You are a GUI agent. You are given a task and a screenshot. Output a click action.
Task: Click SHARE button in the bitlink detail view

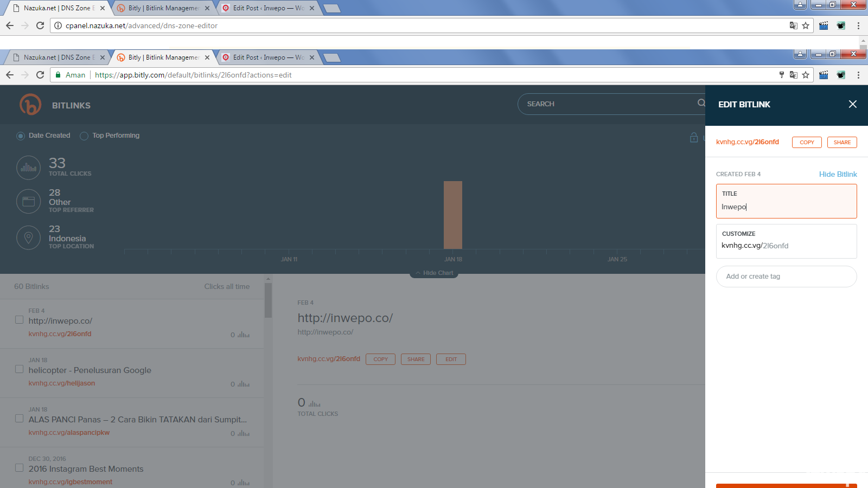[x=416, y=359]
